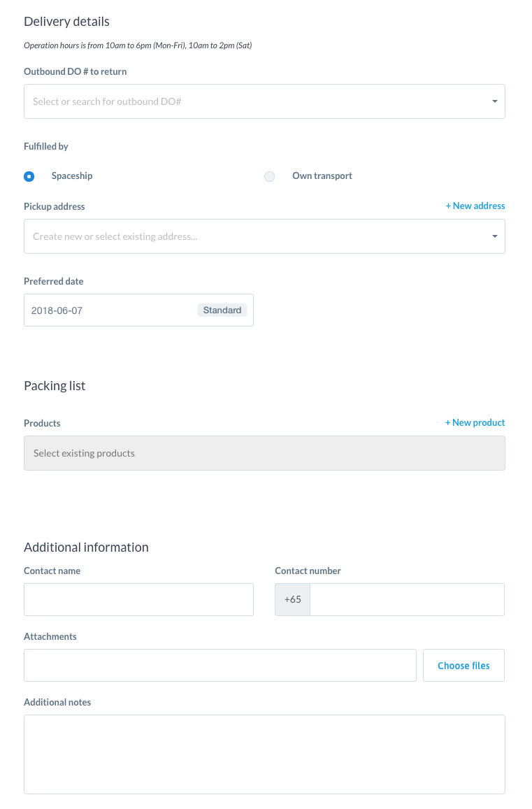
Task: Open the Select existing products field
Action: click(264, 453)
